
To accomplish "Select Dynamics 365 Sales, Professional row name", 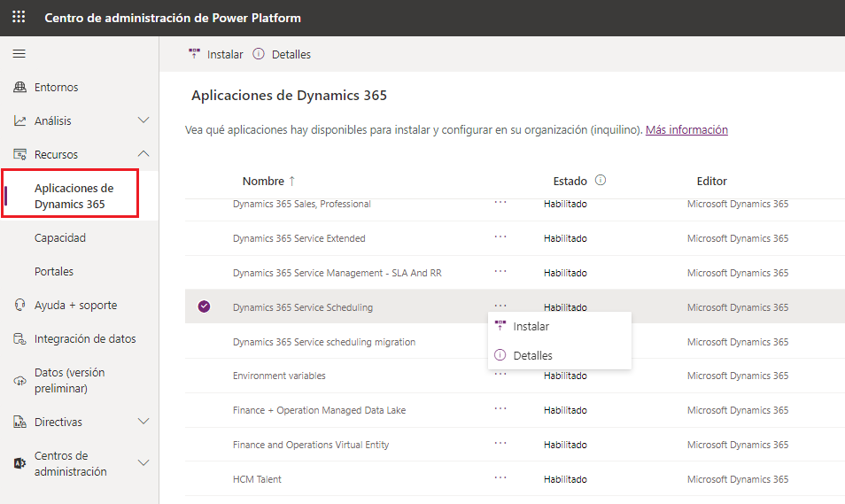I will [302, 204].
